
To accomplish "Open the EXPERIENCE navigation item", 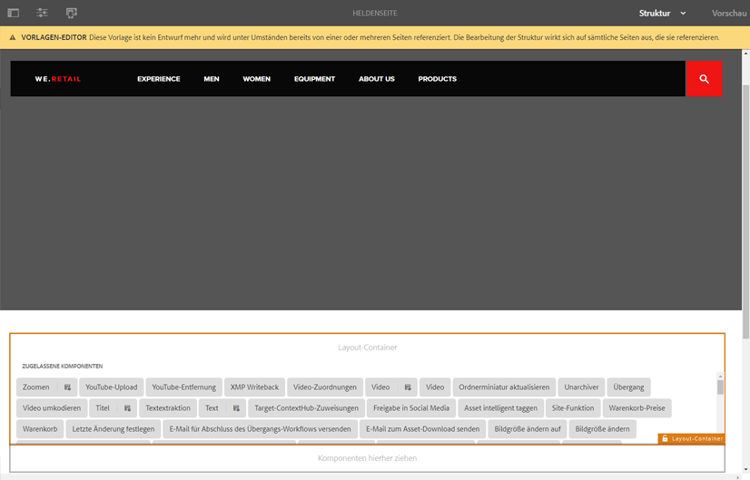I will [x=159, y=79].
